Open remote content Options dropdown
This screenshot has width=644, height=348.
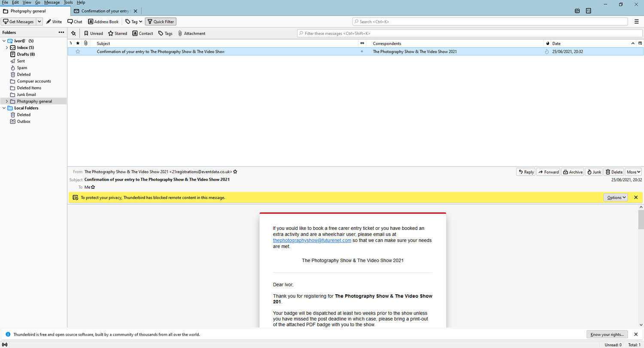coord(616,198)
